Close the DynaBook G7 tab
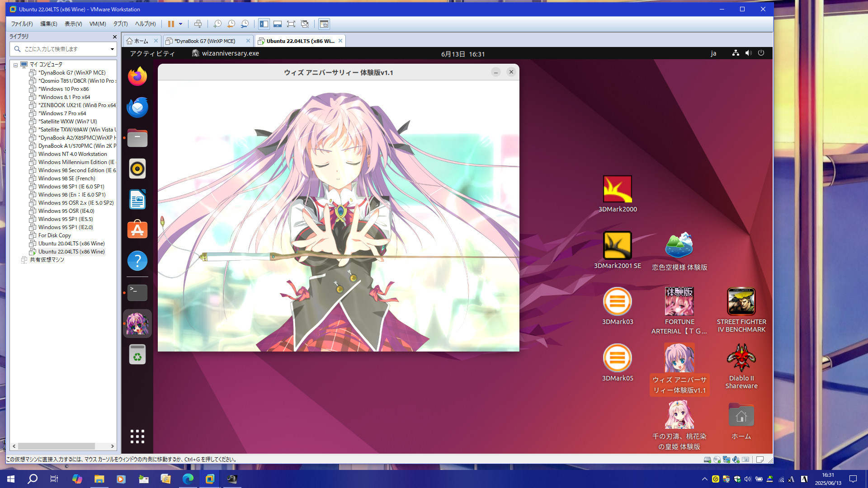Viewport: 868px width, 488px height. point(248,41)
